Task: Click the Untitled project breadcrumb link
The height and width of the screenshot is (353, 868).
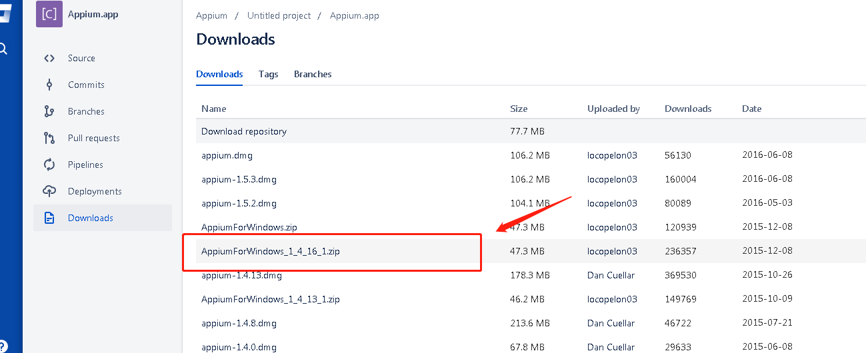Action: coord(279,15)
